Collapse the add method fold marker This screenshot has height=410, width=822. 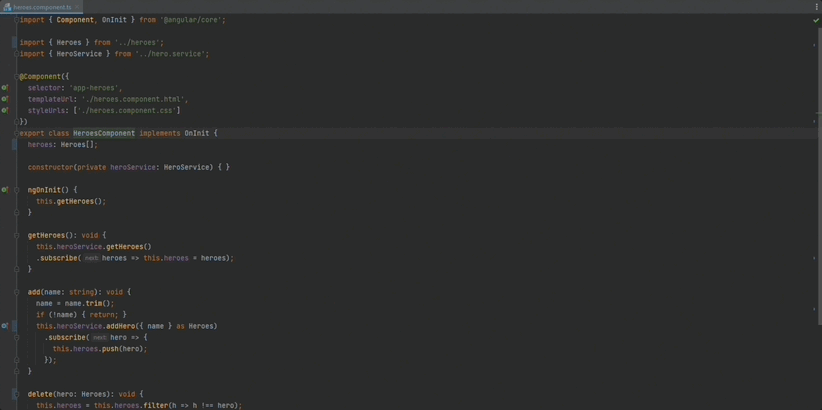click(16, 292)
